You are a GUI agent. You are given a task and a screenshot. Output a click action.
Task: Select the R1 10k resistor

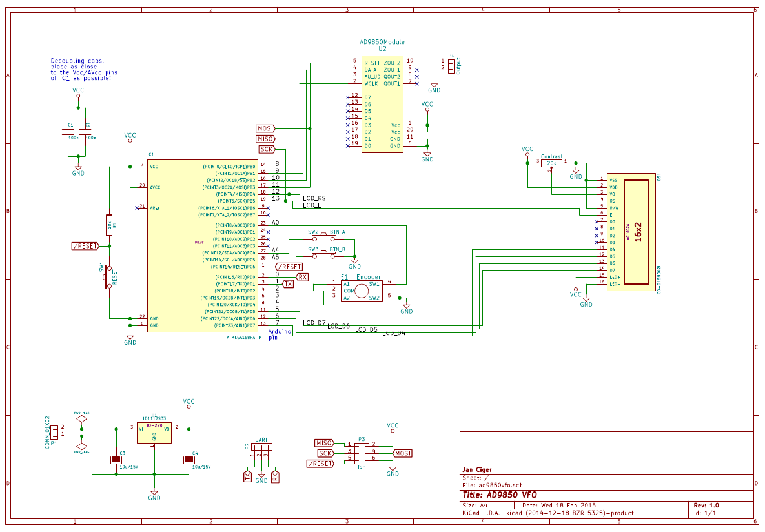point(109,225)
